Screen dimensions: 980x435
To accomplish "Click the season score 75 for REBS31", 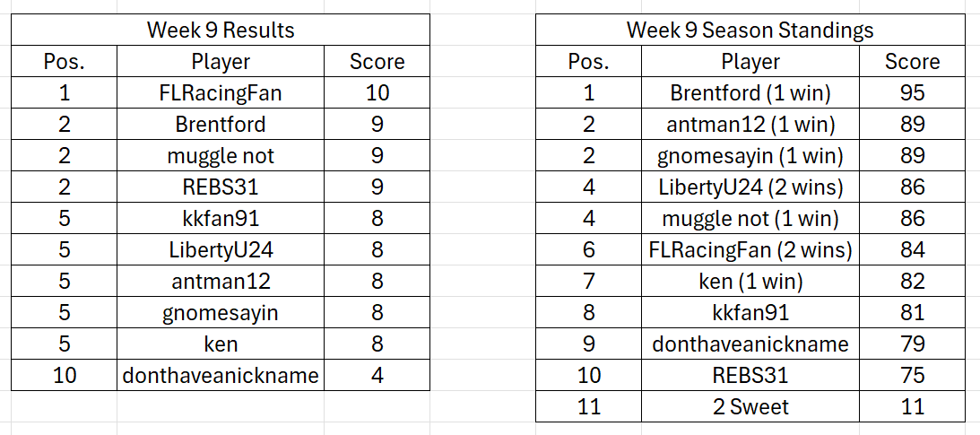I will point(912,375).
